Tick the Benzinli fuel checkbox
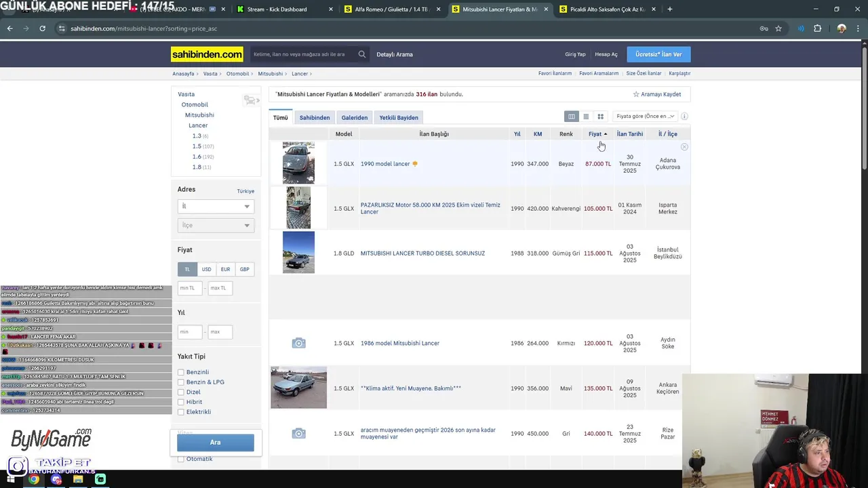The width and height of the screenshot is (868, 488). coord(181,372)
